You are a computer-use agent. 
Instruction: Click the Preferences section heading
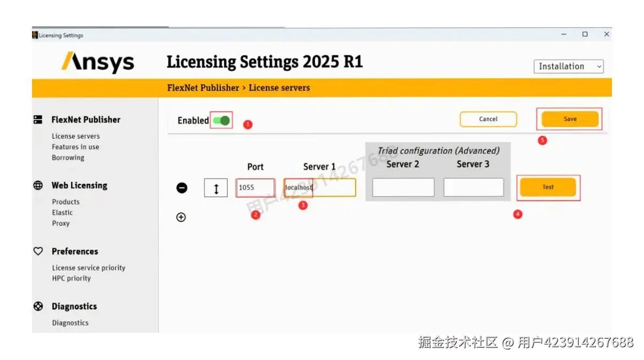[x=75, y=251]
